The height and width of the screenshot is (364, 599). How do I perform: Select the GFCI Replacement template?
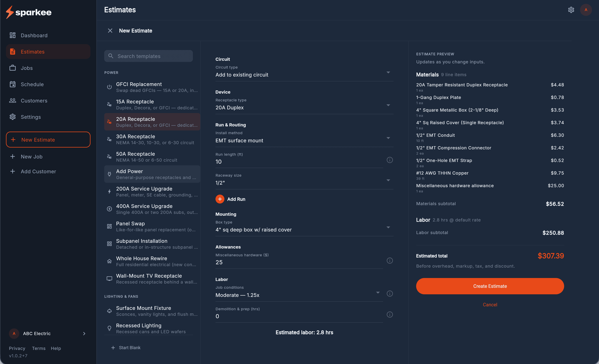pos(152,87)
